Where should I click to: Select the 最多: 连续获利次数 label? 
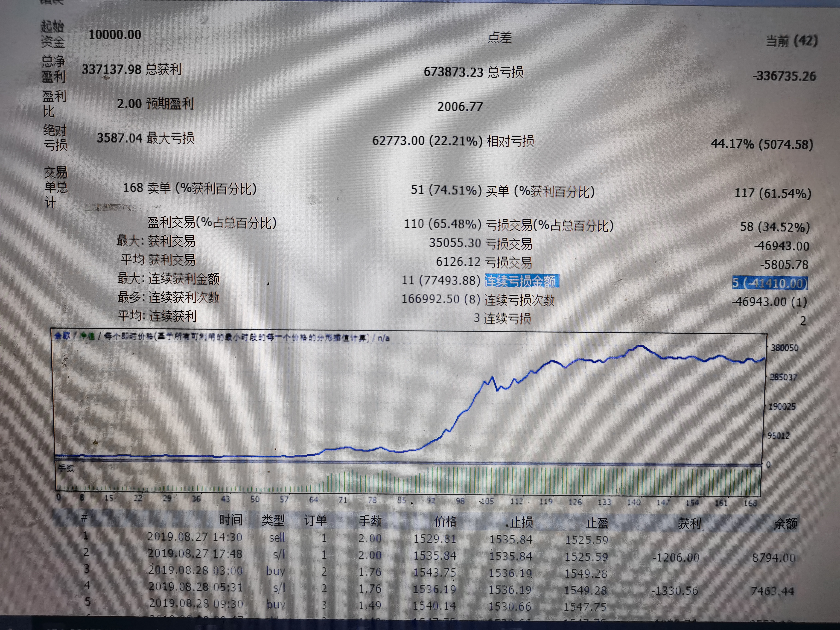point(168,297)
